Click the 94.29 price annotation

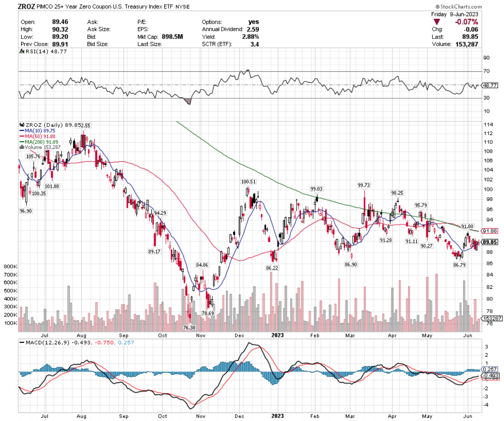pyautogui.click(x=160, y=213)
